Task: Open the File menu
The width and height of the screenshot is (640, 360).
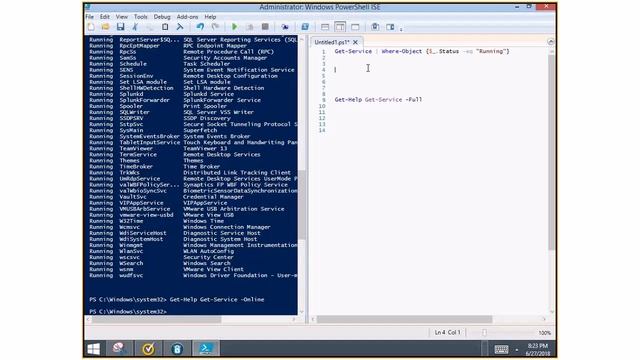Action: click(89, 17)
